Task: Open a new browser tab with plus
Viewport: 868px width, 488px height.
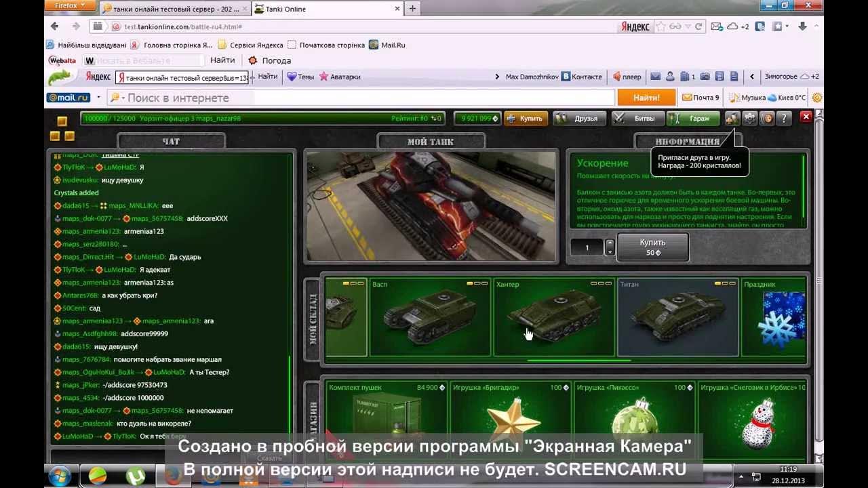Action: tap(412, 9)
